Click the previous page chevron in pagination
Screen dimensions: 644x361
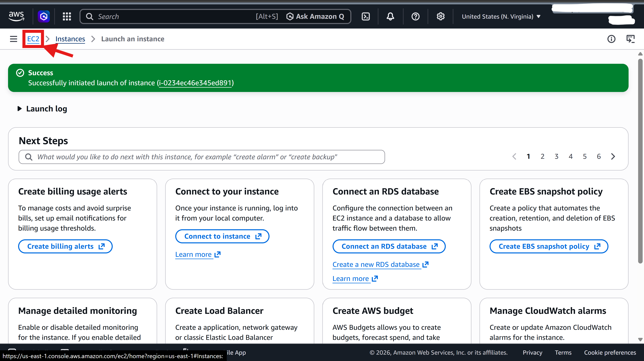514,156
